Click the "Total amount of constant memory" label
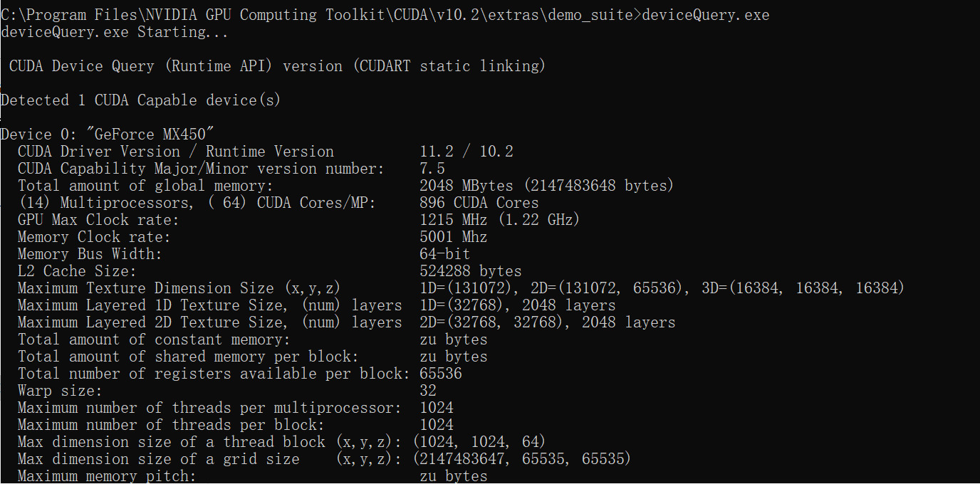Viewport: 980px width, 484px height. [x=154, y=340]
